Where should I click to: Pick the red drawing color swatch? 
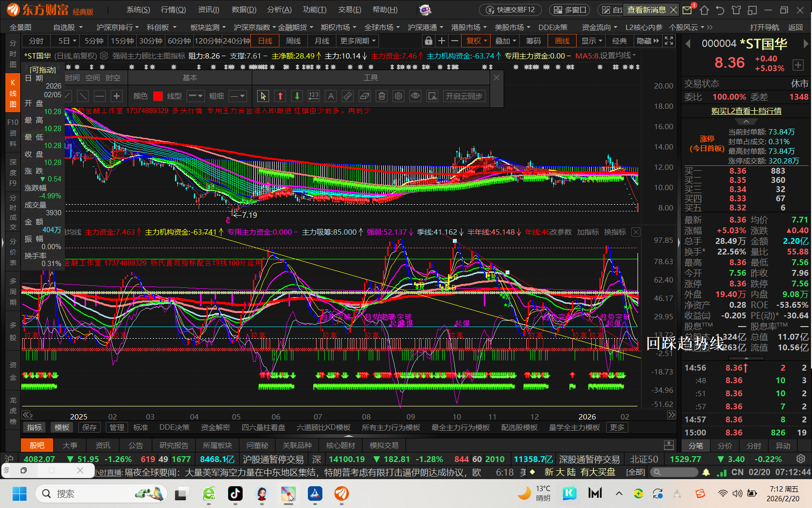[x=158, y=96]
